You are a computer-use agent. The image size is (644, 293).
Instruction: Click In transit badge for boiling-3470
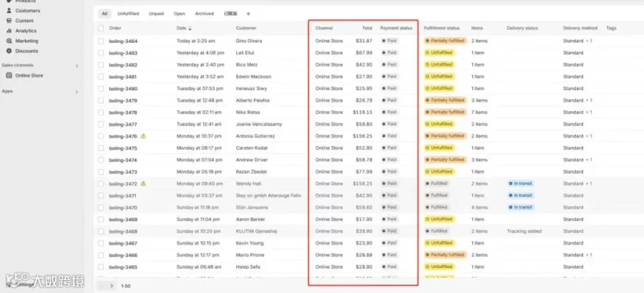pos(520,208)
